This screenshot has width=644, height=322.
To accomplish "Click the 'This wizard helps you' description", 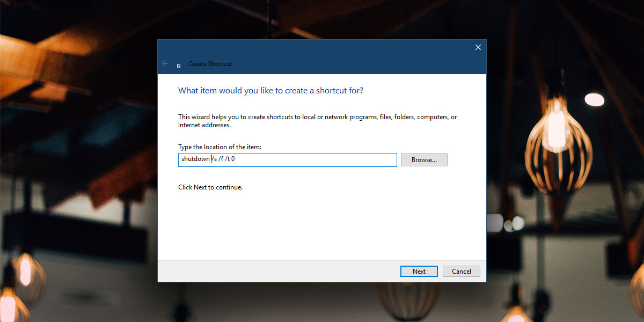I will (318, 121).
